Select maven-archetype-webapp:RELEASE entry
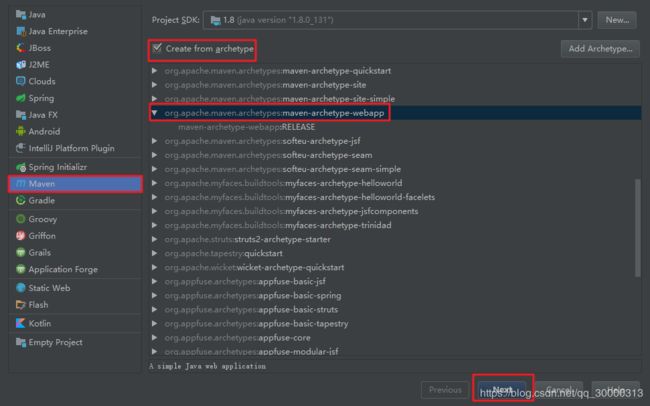Viewport: 650px width, 406px height. (x=247, y=127)
